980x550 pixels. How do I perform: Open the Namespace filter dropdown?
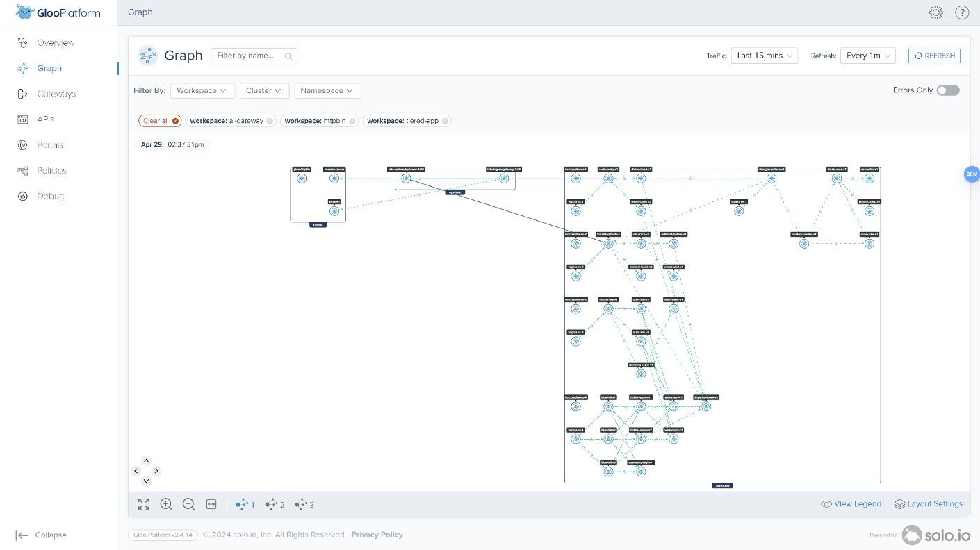click(327, 90)
